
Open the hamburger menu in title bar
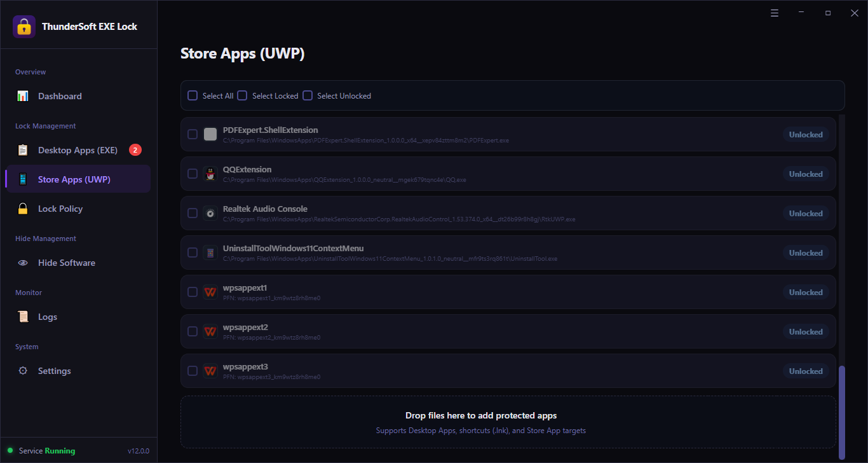775,13
